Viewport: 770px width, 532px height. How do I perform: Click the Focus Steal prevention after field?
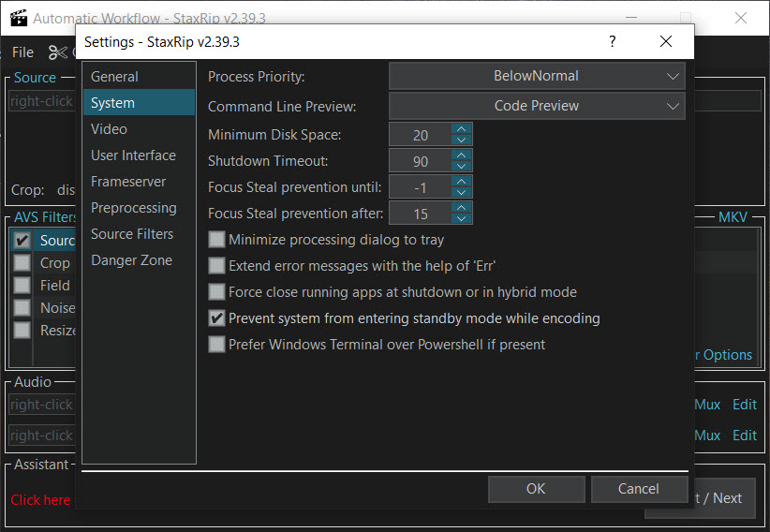(x=421, y=214)
